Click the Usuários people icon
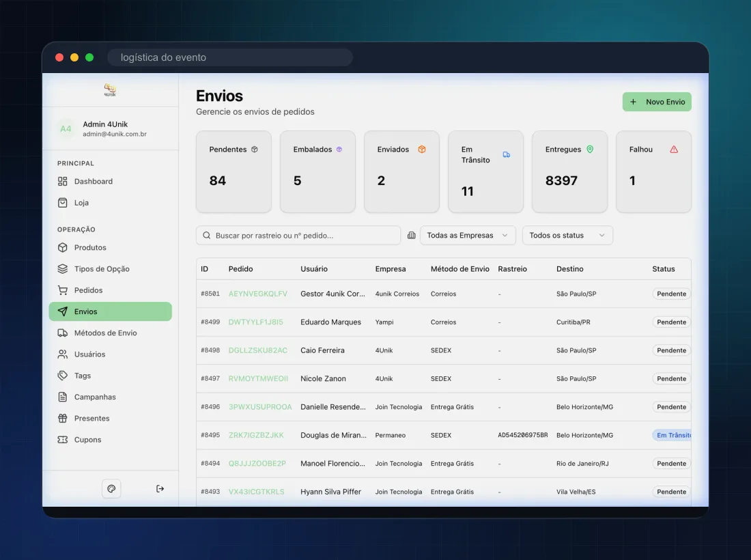Image resolution: width=751 pixels, height=560 pixels. (63, 354)
